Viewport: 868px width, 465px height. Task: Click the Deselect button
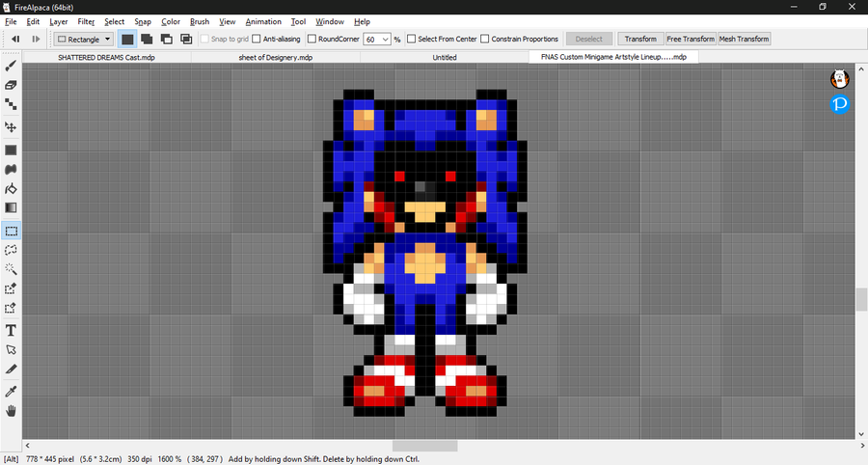pyautogui.click(x=589, y=39)
